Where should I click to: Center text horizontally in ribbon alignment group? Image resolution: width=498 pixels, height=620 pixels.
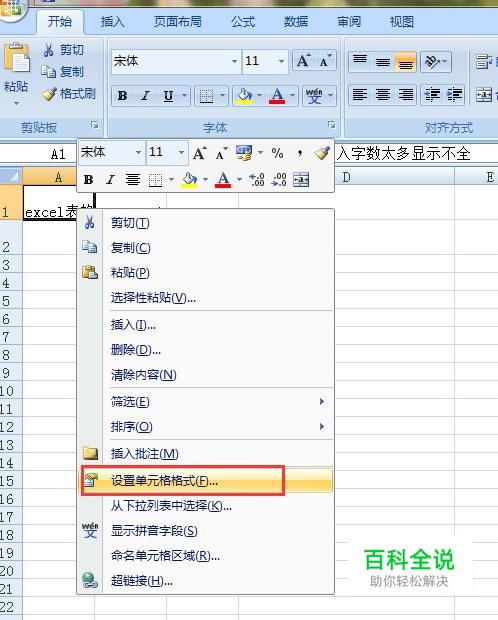382,95
